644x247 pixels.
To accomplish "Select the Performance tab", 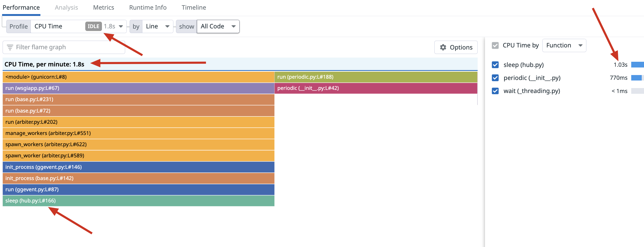I will tap(21, 8).
